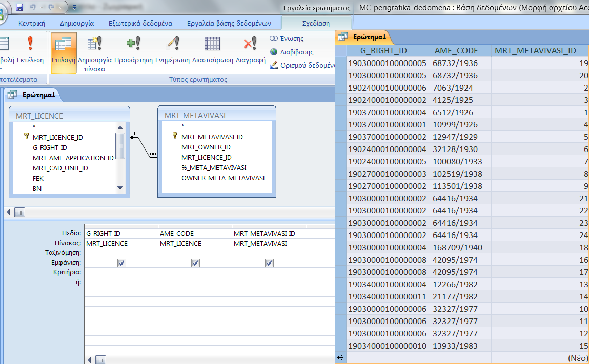Click the (Νέο) cell in the new record row

[x=540, y=358]
